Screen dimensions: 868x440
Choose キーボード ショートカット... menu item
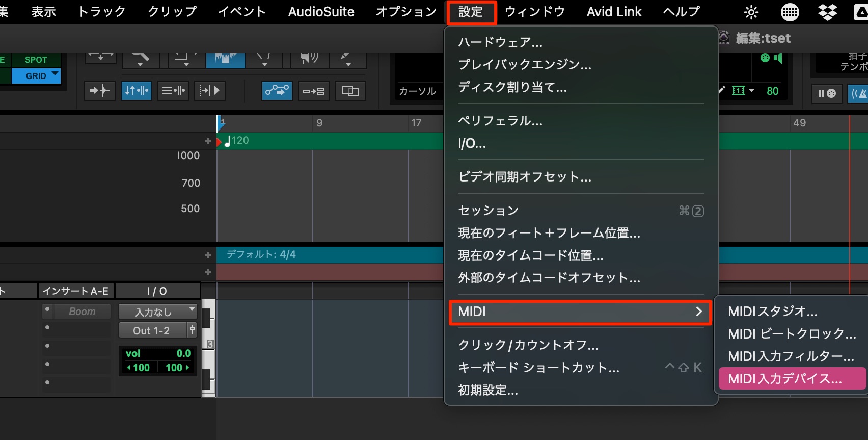pyautogui.click(x=581, y=368)
